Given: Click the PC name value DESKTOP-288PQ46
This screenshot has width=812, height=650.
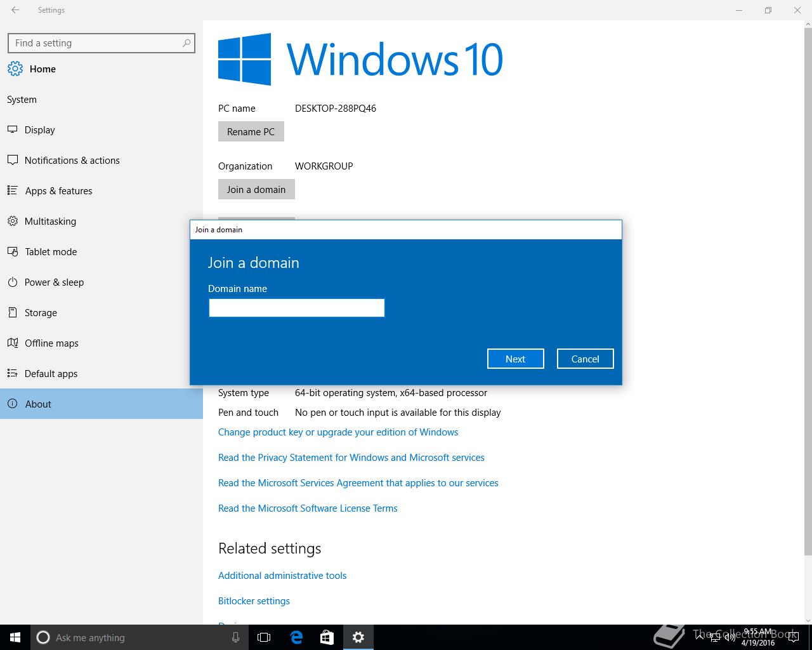Looking at the screenshot, I should (336, 108).
